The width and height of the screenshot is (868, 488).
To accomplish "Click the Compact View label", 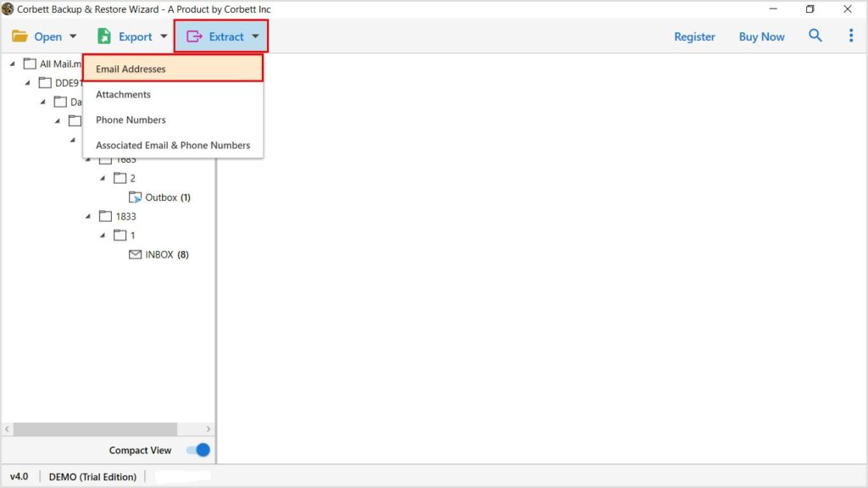I will click(140, 451).
